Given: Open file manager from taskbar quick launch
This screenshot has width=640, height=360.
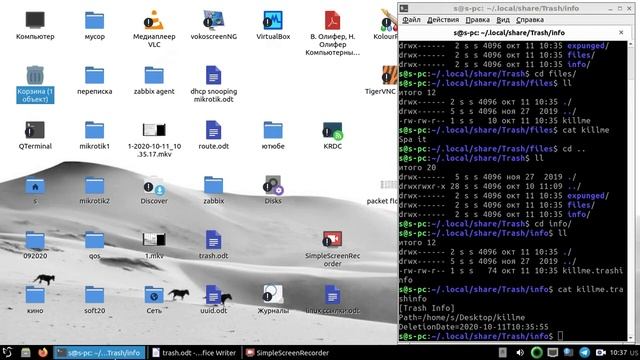Looking at the screenshot, I should 26,352.
